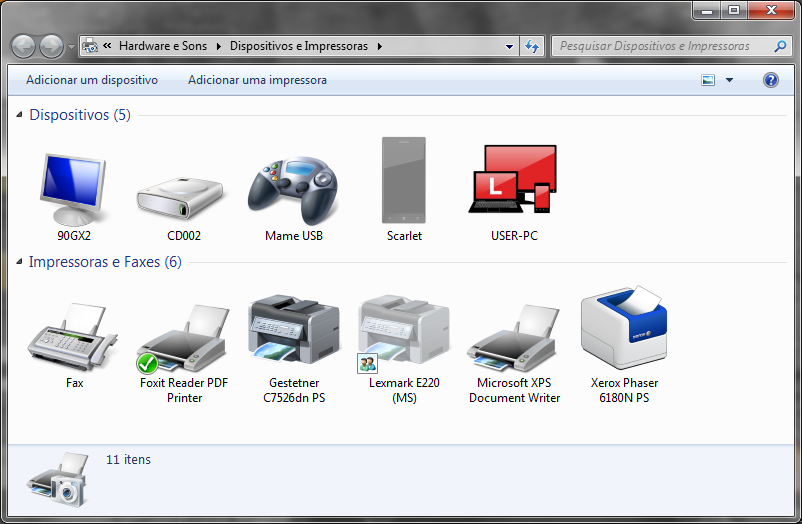Click the Fax label text
The height and width of the screenshot is (524, 802).
pos(74,383)
